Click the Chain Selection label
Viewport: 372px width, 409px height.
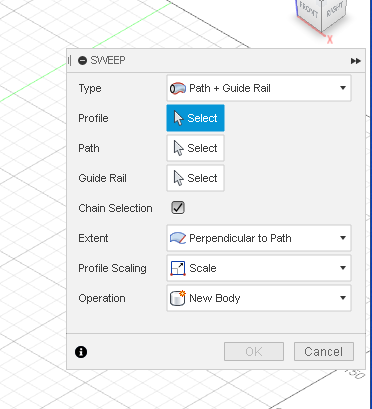click(x=115, y=208)
